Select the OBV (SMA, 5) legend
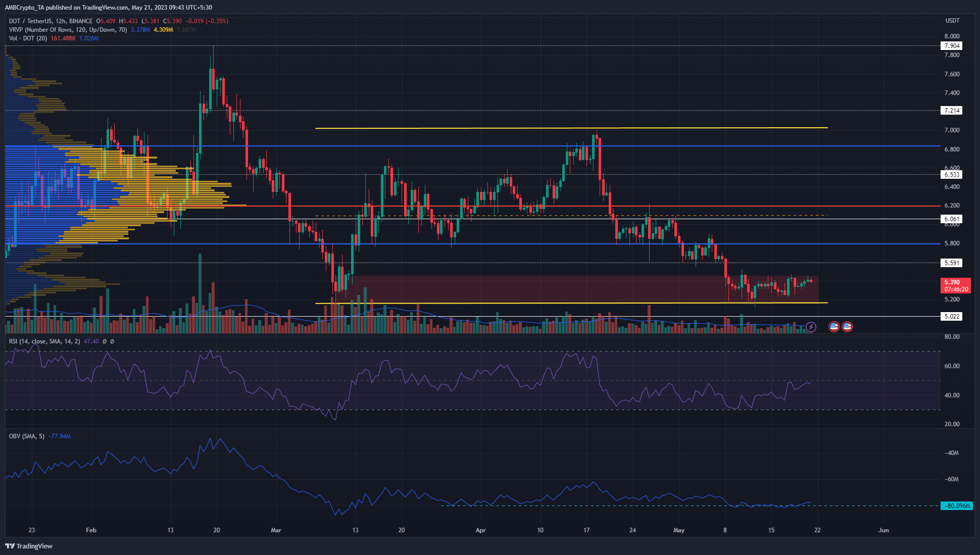The height and width of the screenshot is (555, 980). [27, 436]
